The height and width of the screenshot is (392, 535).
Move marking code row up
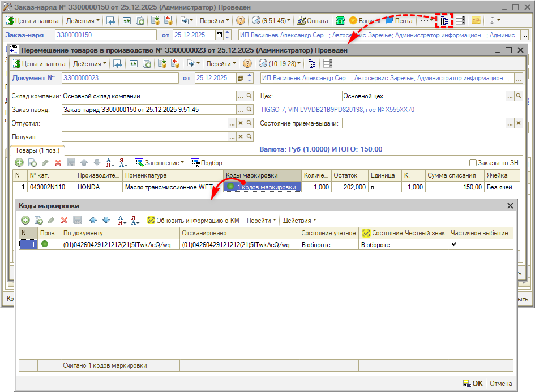[93, 221]
